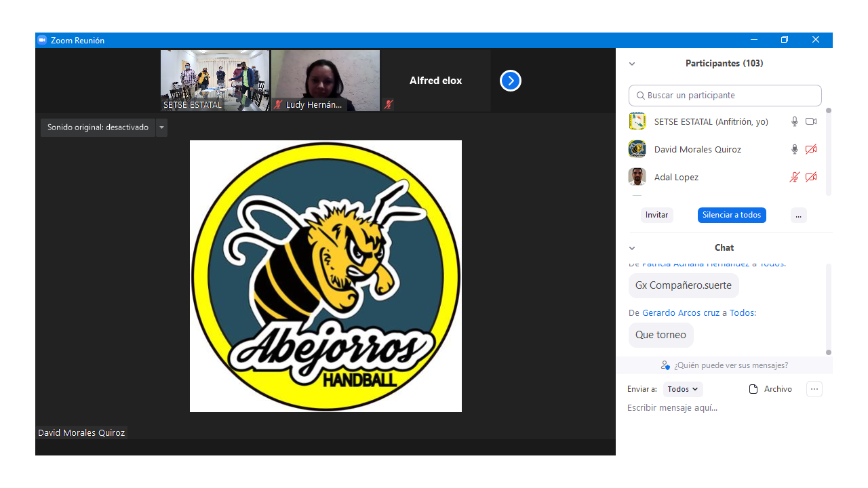Viewport: 868px width, 488px height.
Task: Click SETSE ESTATAL microphone icon in participants list
Action: 795,121
